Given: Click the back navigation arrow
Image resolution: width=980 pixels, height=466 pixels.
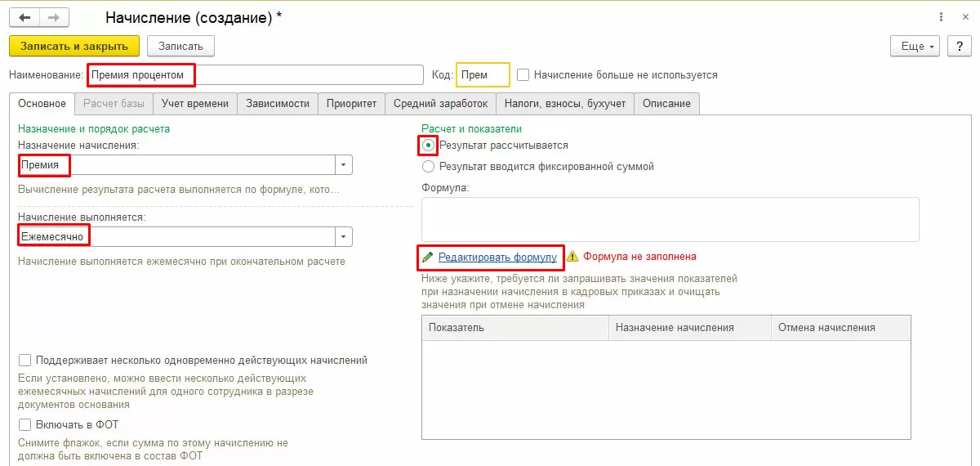Looking at the screenshot, I should (24, 17).
